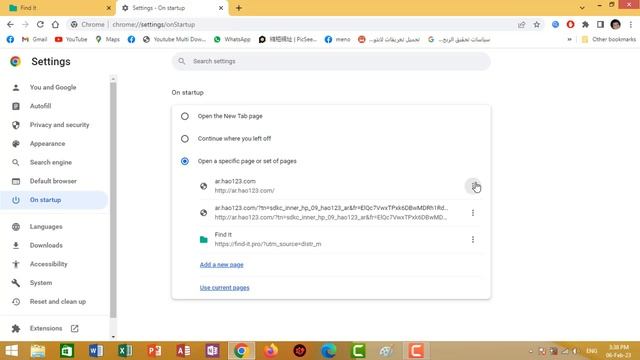Open WhatsApp bookmark

(232, 40)
